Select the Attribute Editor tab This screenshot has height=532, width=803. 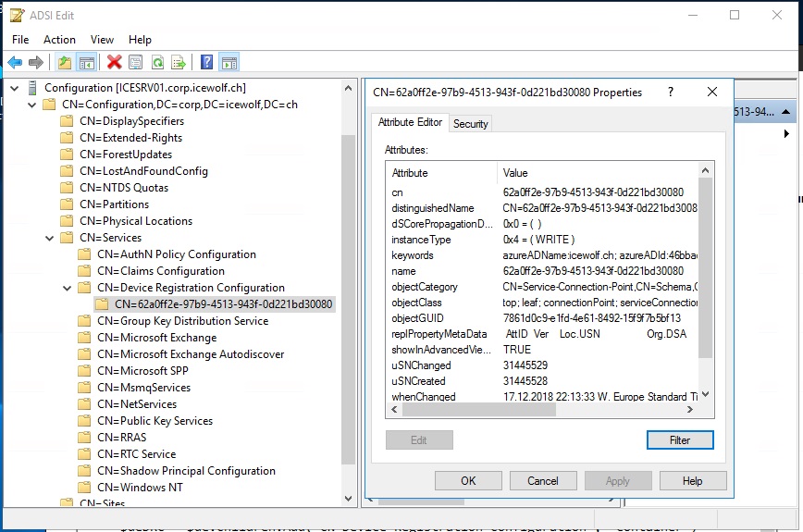point(410,122)
